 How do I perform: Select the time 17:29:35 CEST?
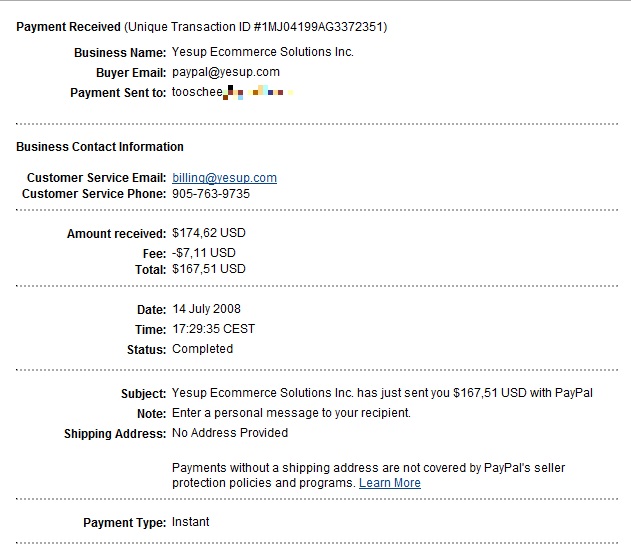[213, 329]
